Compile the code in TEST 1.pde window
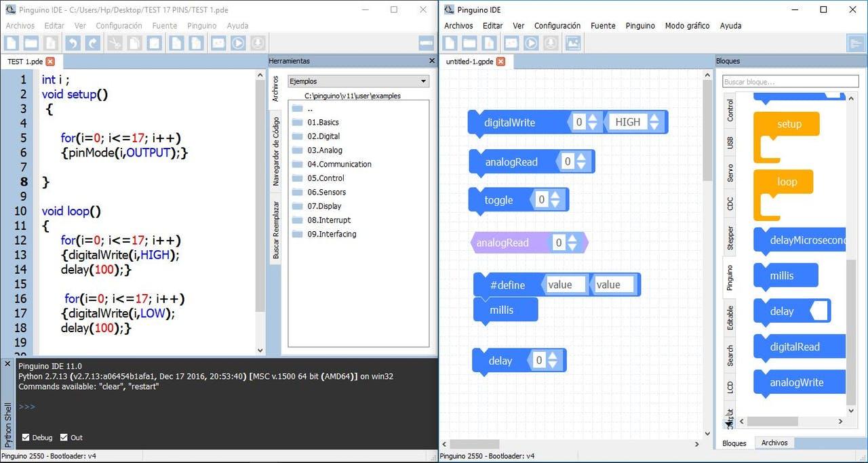868x463 pixels. pos(238,43)
